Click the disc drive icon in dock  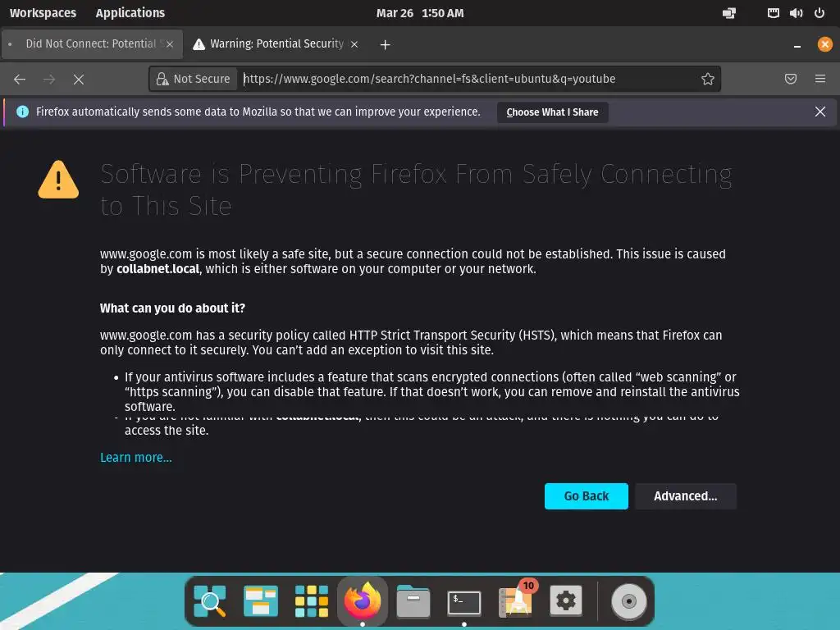coord(629,601)
